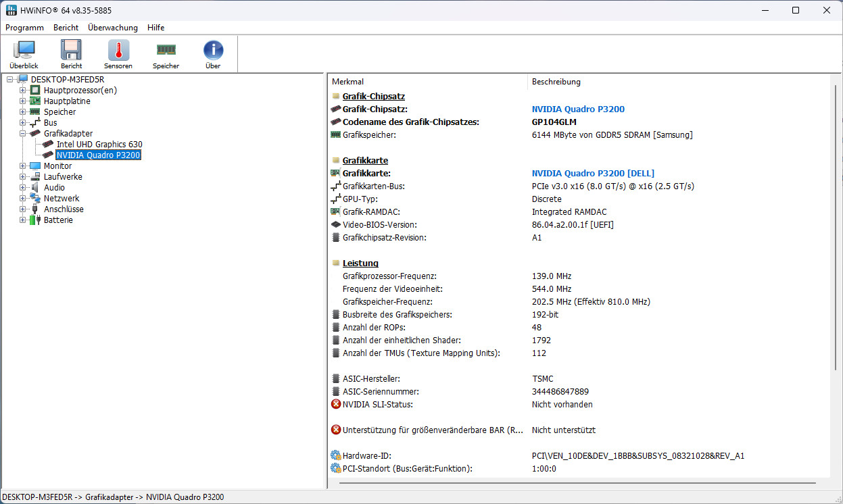The height and width of the screenshot is (504, 843).
Task: Expand the Speicher tree node
Action: (23, 112)
